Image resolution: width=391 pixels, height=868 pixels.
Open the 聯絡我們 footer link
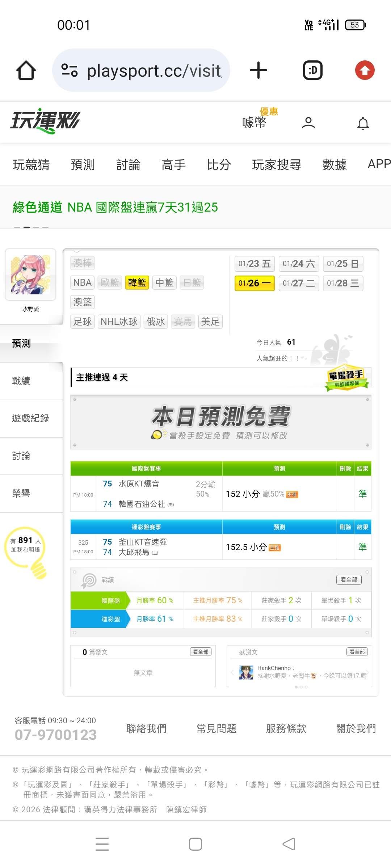(x=146, y=728)
